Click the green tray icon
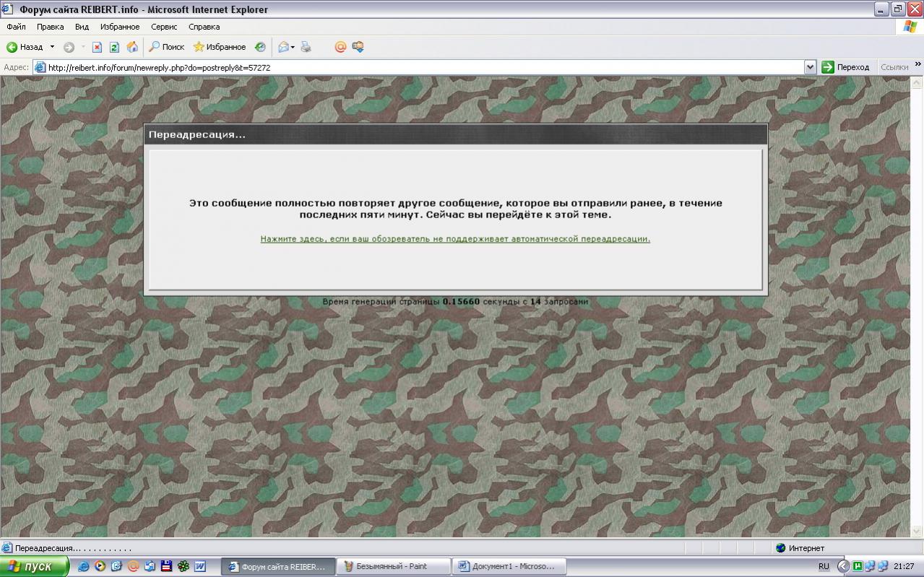Viewport: 924px width, 577px height. 858,567
